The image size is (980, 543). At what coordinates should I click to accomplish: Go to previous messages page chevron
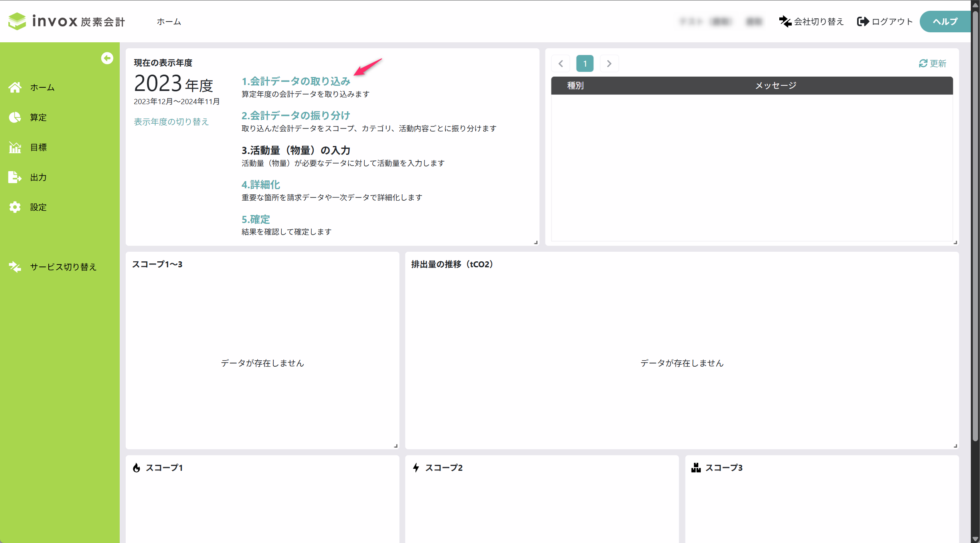tap(561, 63)
